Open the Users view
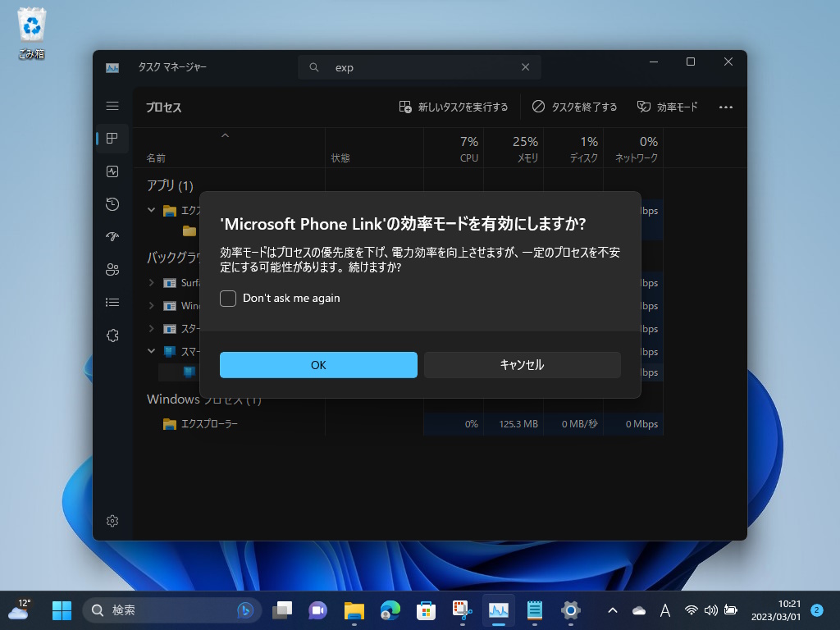The image size is (840, 630). point(112,269)
